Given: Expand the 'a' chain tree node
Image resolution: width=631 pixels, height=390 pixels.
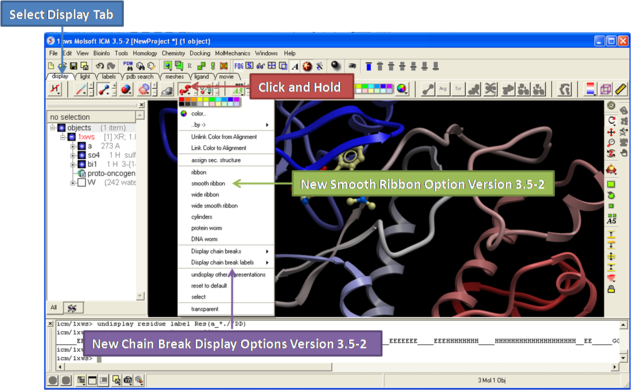Looking at the screenshot, I should (73, 146).
